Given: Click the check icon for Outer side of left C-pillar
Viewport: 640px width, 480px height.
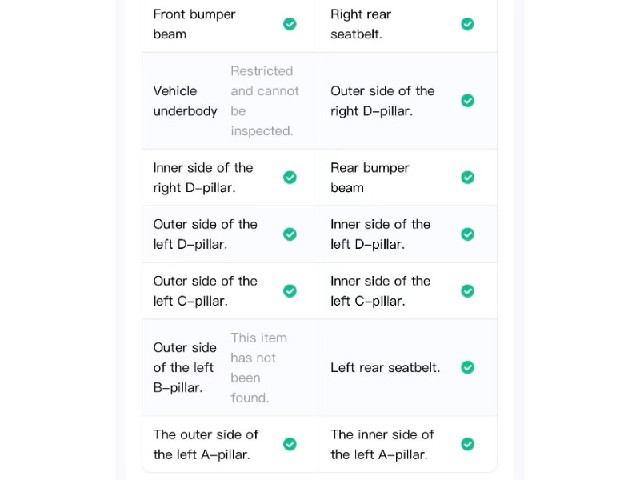Looking at the screenshot, I should [290, 291].
